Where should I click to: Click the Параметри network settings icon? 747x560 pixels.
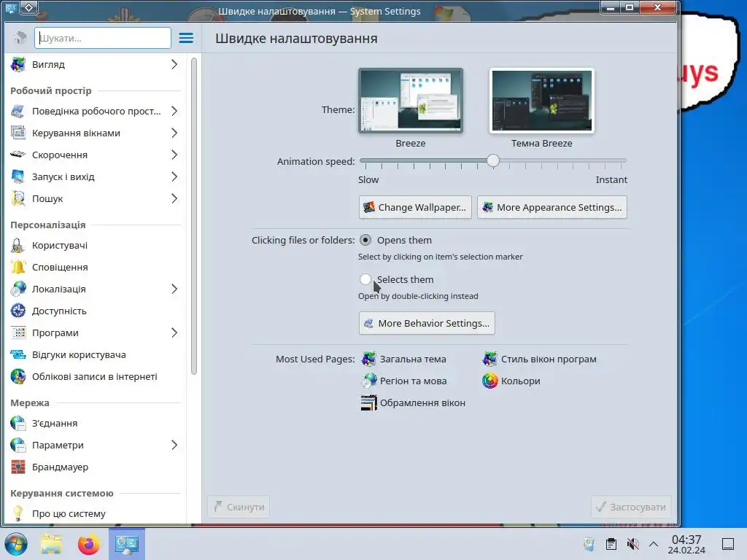[x=18, y=446]
